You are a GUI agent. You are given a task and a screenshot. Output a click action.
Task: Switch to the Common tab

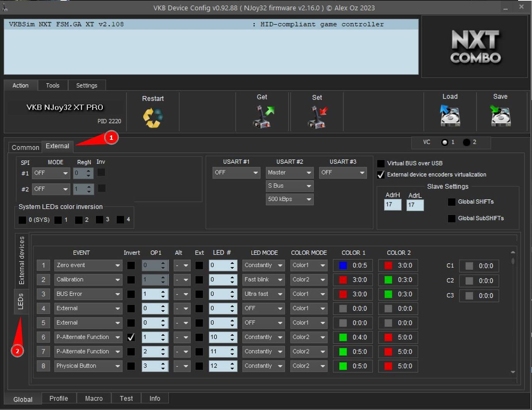point(25,147)
